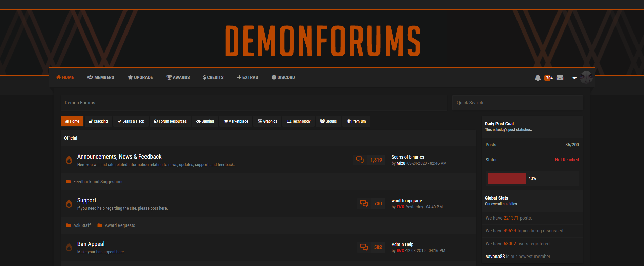Open the CREDITS nav item
The width and height of the screenshot is (644, 266).
click(213, 77)
